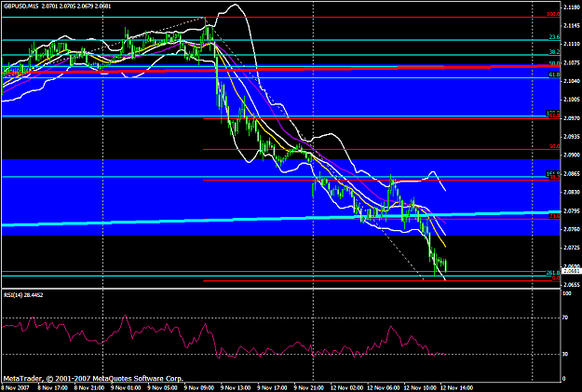Click the 9 Nov 17:00 time label
The image size is (582, 392).
click(x=272, y=388)
